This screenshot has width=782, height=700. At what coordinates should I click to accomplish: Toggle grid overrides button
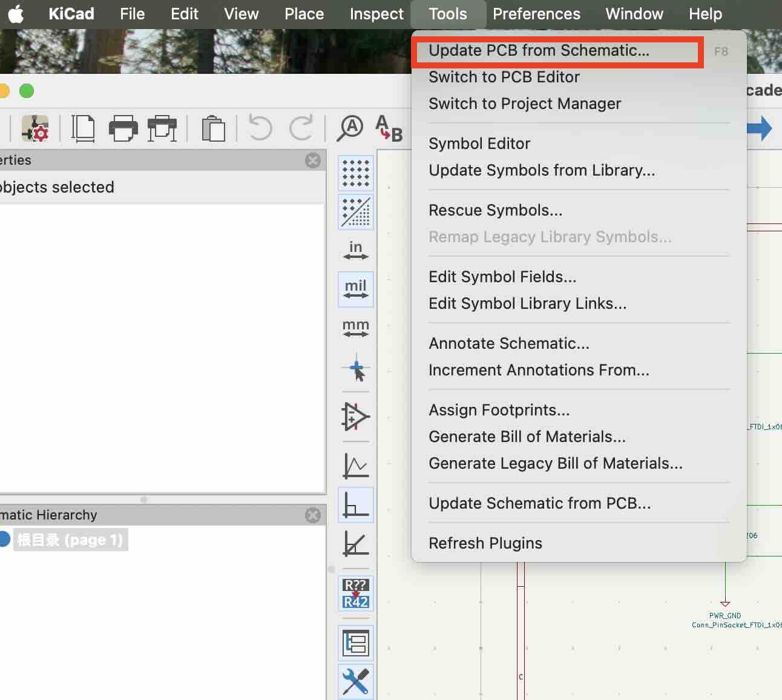356,213
